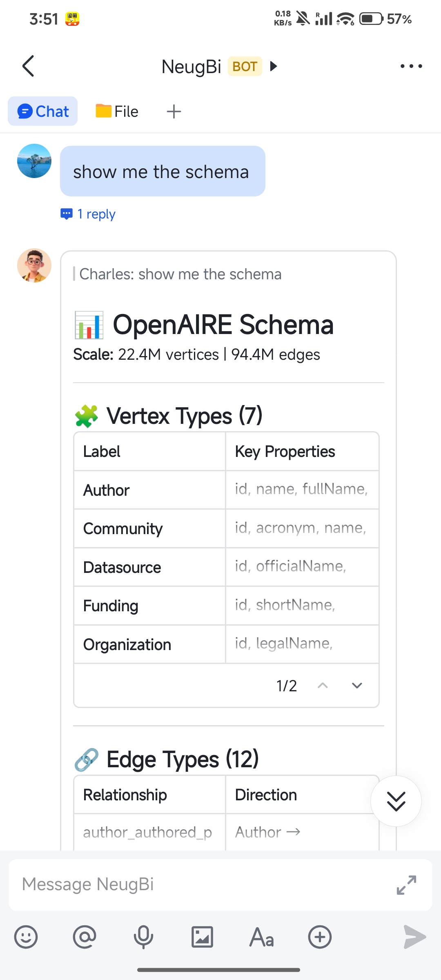Tap the bar chart emoji beside OpenAIRE
Screen dimensions: 441x980
(x=89, y=325)
